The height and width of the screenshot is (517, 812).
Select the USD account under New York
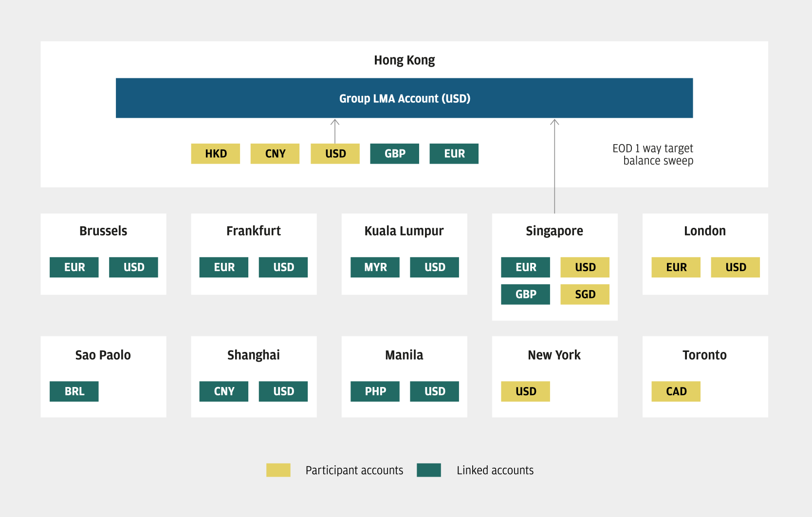(x=525, y=391)
